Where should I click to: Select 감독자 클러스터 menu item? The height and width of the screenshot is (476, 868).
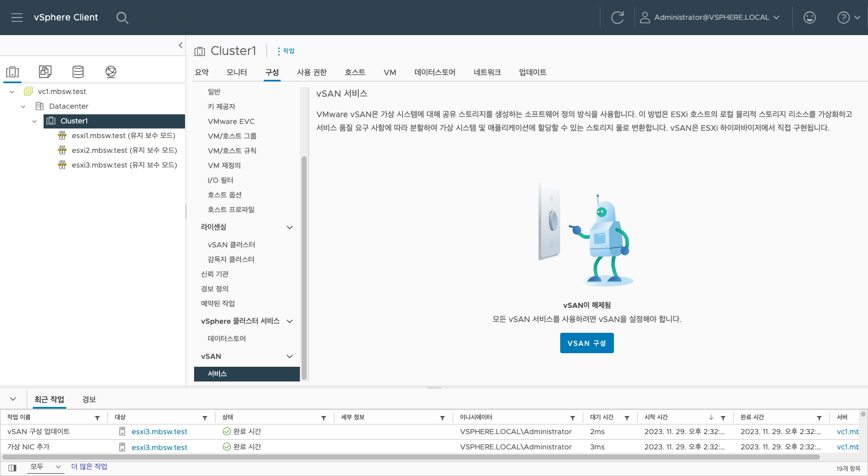(x=231, y=260)
